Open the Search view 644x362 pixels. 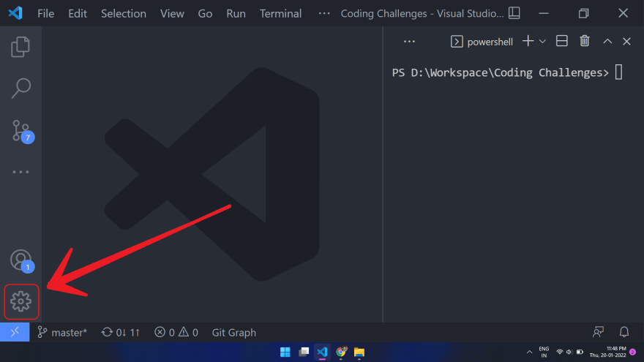click(x=20, y=88)
